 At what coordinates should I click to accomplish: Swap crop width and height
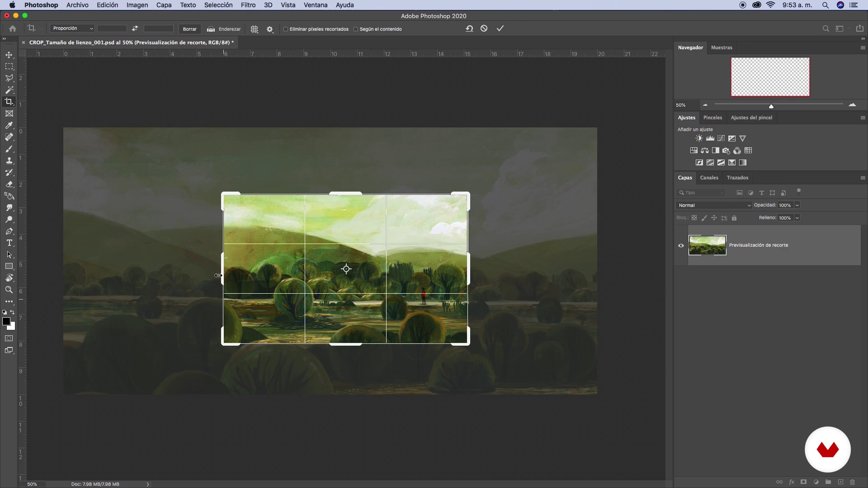click(135, 28)
